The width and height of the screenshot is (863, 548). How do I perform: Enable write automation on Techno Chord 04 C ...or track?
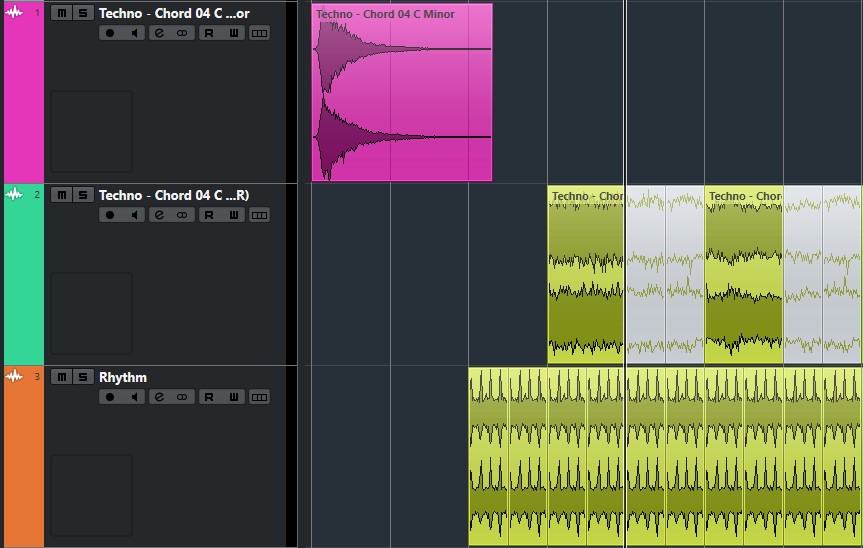coord(233,33)
